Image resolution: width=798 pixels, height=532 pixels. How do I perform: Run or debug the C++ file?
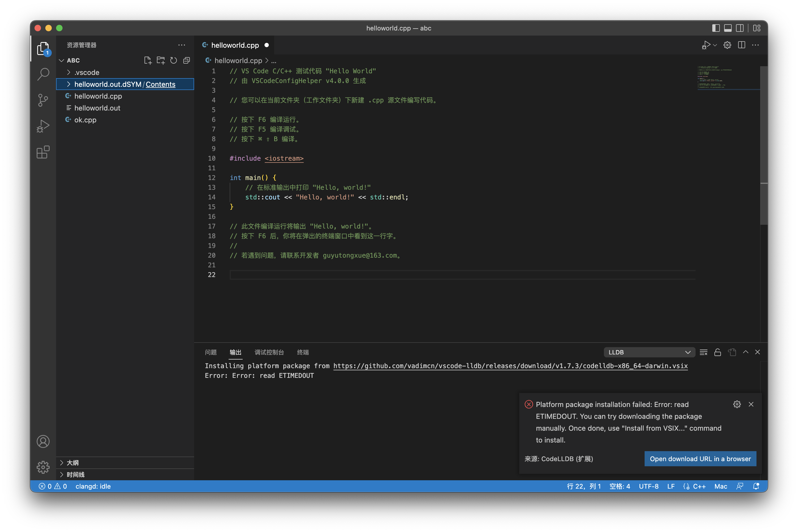706,45
